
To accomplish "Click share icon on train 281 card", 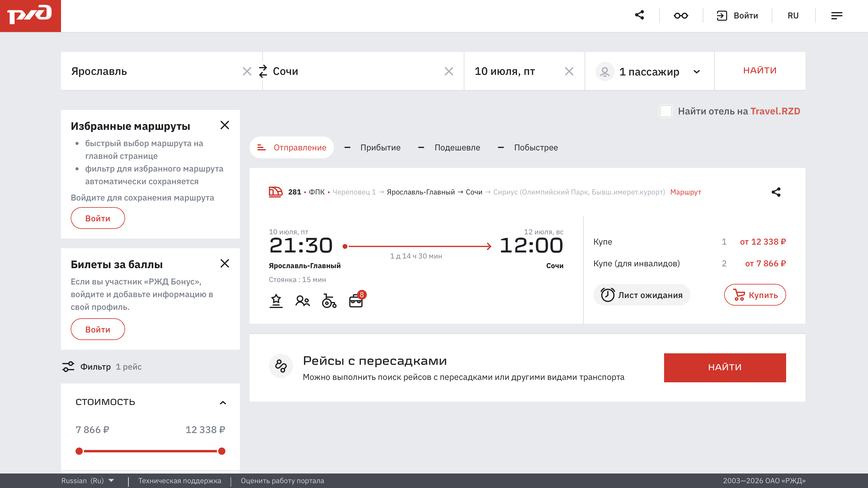I will click(x=776, y=192).
